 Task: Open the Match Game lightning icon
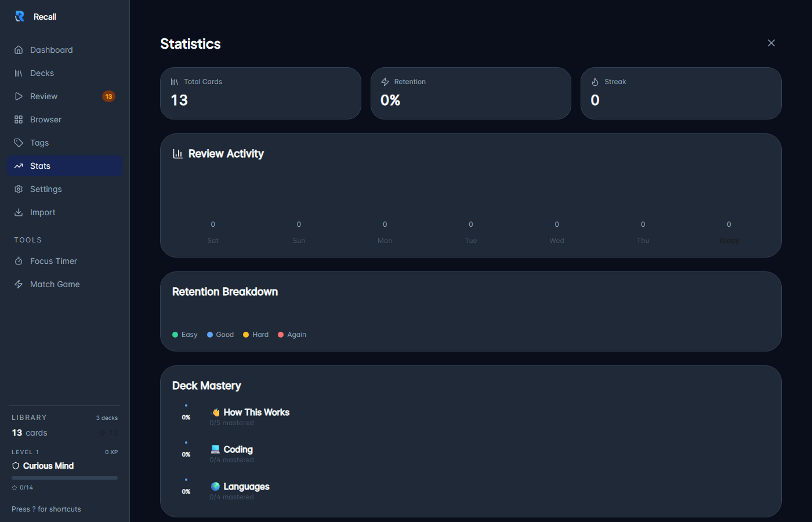19,284
